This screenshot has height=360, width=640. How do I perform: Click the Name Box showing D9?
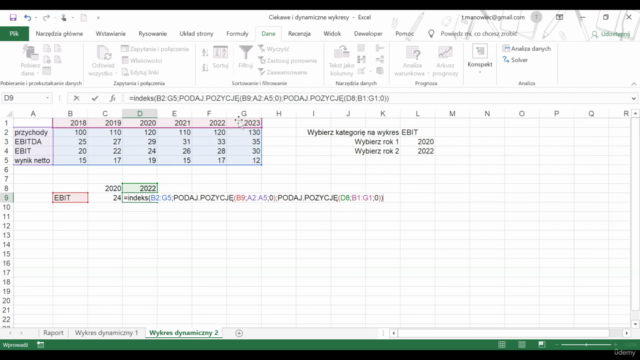(x=23, y=98)
